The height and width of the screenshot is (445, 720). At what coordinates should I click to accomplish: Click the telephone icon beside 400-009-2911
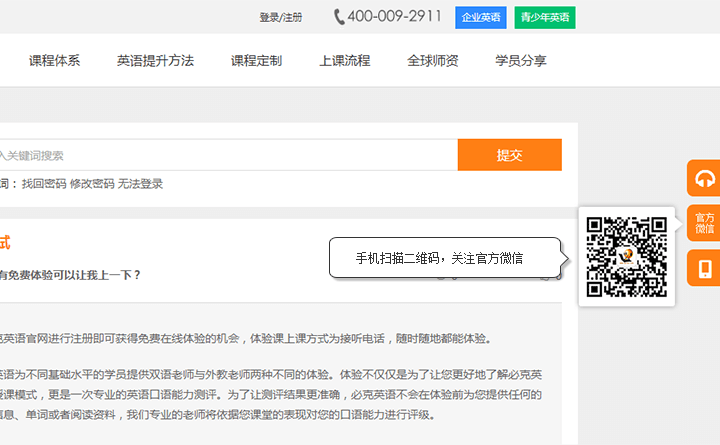click(x=339, y=17)
